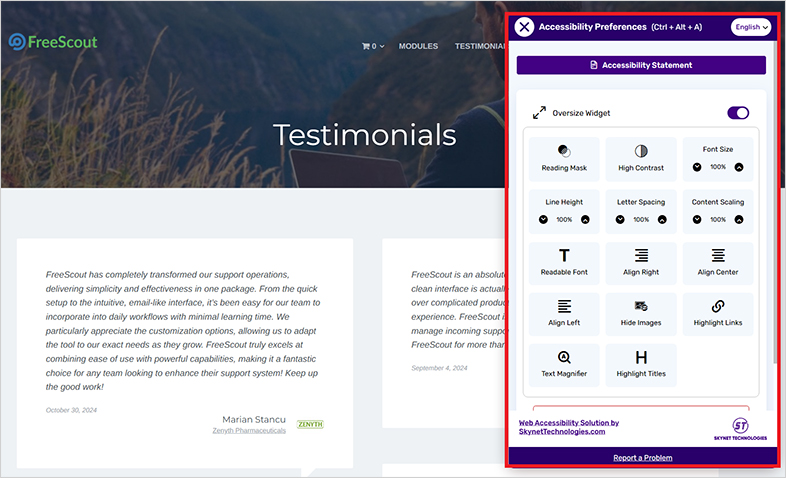Click the Font Size 100% value
This screenshot has height=478, width=786.
(x=718, y=167)
